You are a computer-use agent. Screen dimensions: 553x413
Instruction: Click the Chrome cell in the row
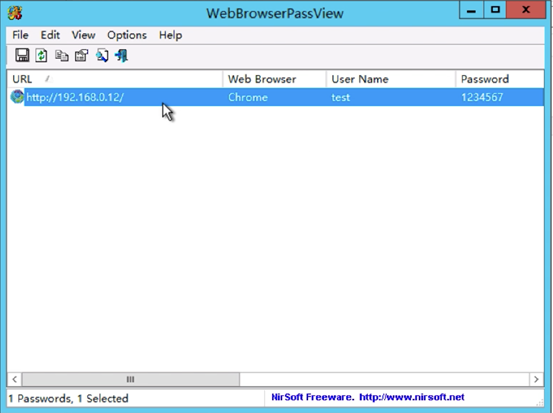point(248,97)
